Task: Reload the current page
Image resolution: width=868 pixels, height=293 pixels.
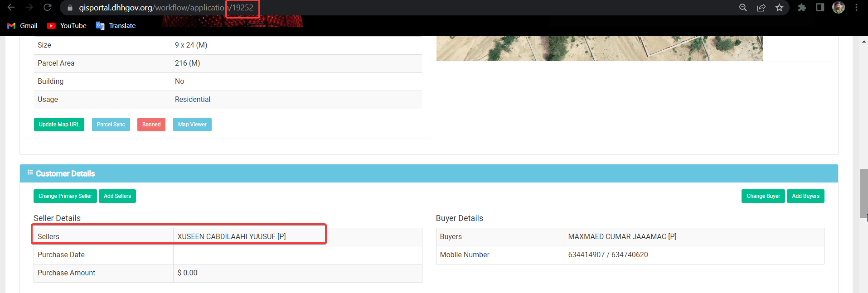Action: (47, 7)
